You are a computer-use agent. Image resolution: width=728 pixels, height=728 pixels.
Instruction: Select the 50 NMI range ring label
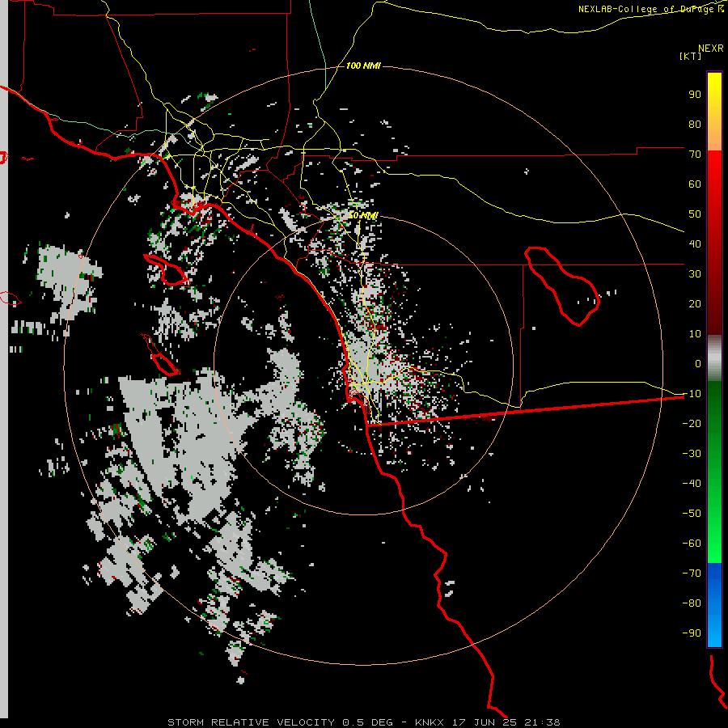coord(363,215)
